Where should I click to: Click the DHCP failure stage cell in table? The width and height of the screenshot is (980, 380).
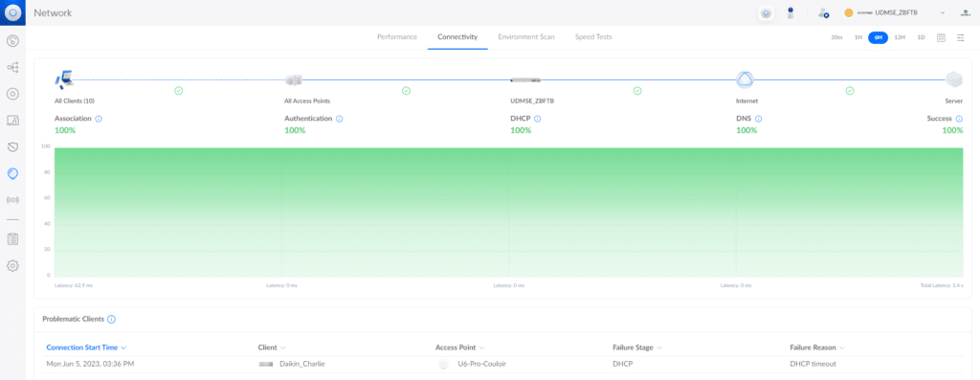click(x=621, y=364)
